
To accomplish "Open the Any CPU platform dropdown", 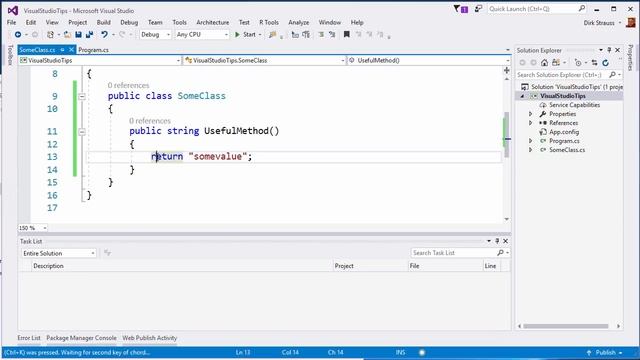I will pos(202,35).
